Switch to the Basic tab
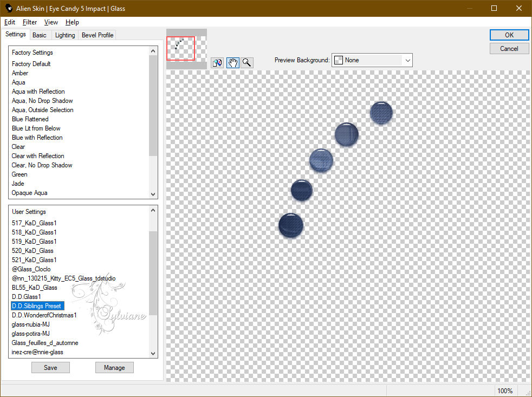Viewport: 532px width, 397px height. [40, 35]
